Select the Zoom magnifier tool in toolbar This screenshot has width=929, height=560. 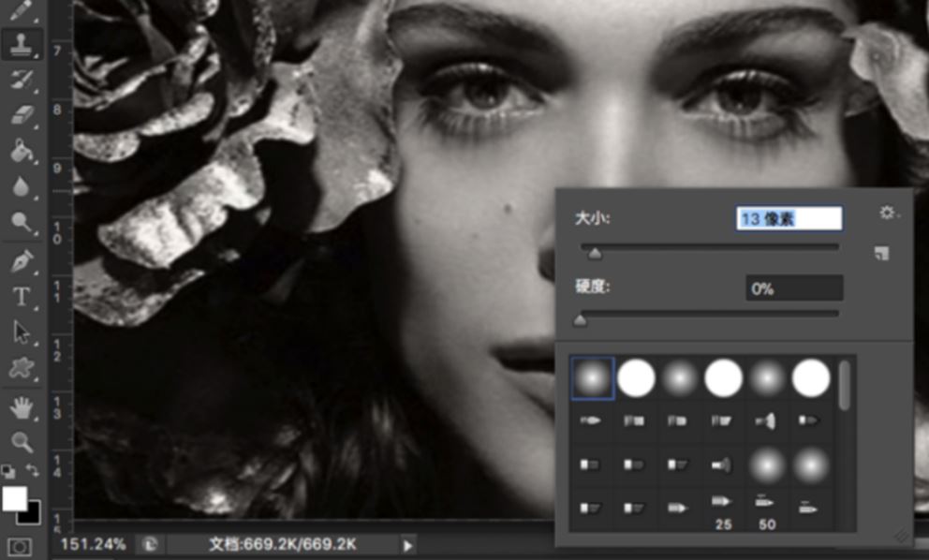21,442
